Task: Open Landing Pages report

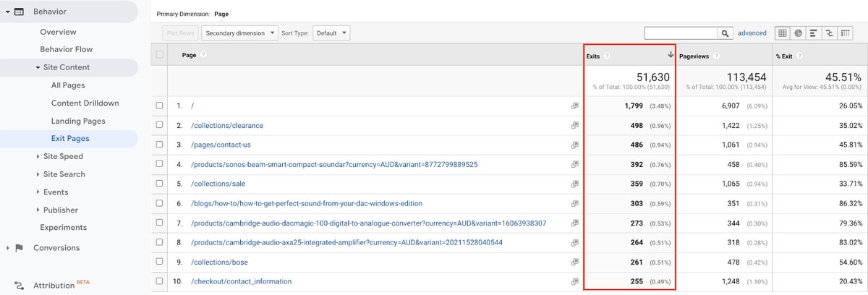Action: click(x=78, y=121)
